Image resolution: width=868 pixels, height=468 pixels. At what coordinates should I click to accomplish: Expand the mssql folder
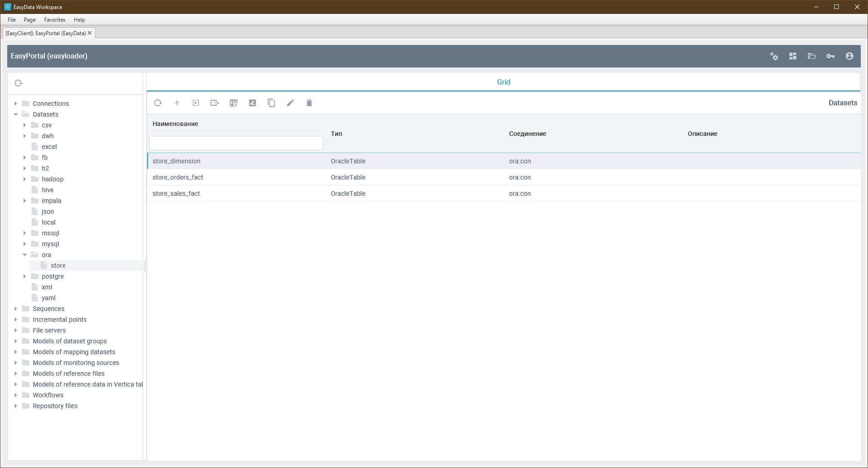pyautogui.click(x=25, y=233)
